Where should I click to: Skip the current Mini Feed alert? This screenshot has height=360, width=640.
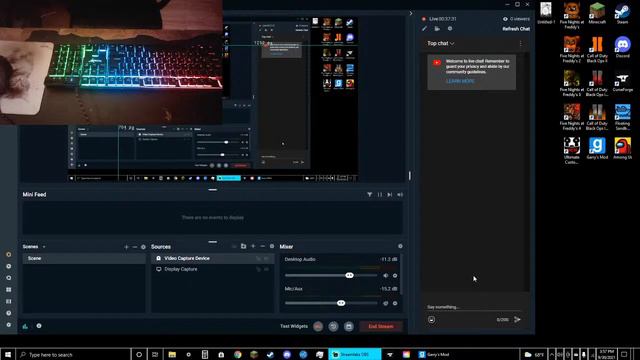click(390, 195)
